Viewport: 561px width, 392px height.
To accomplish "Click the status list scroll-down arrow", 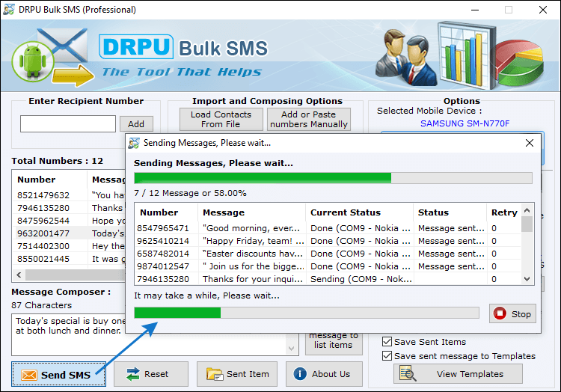I will pos(527,279).
